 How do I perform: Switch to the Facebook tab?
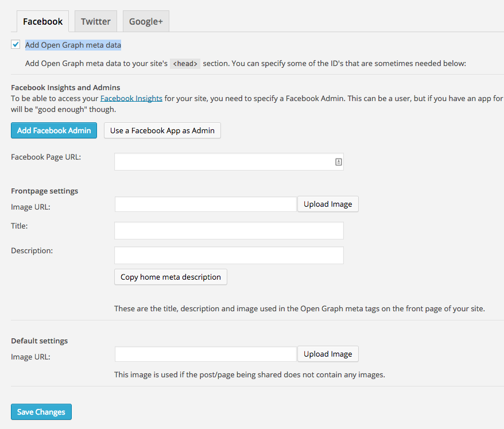point(42,22)
